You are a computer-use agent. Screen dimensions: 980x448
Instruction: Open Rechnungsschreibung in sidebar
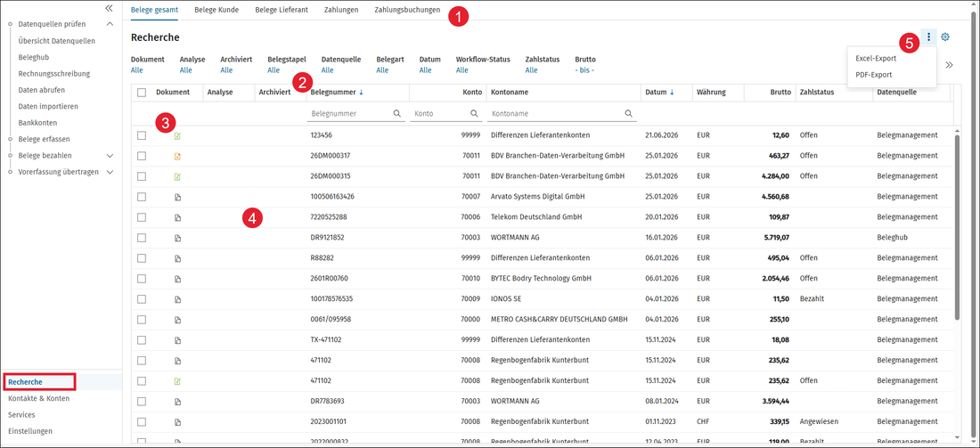54,73
